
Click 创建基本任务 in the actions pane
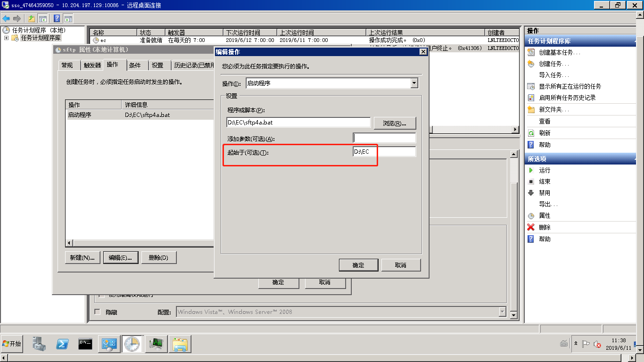(x=560, y=52)
